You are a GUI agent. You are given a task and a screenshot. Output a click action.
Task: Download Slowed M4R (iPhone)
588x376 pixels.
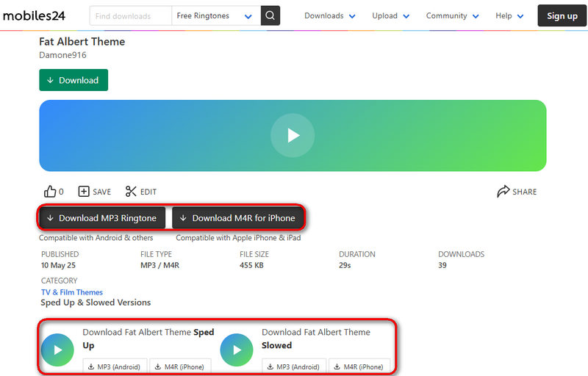pos(359,366)
